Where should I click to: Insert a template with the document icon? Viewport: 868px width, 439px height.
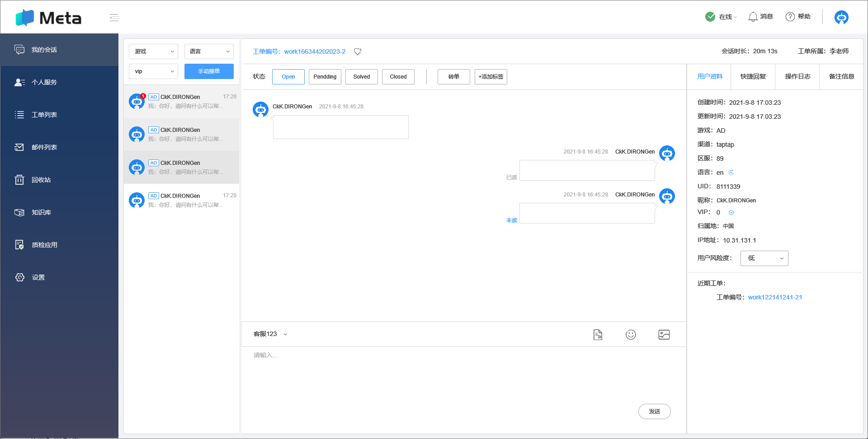coord(598,335)
